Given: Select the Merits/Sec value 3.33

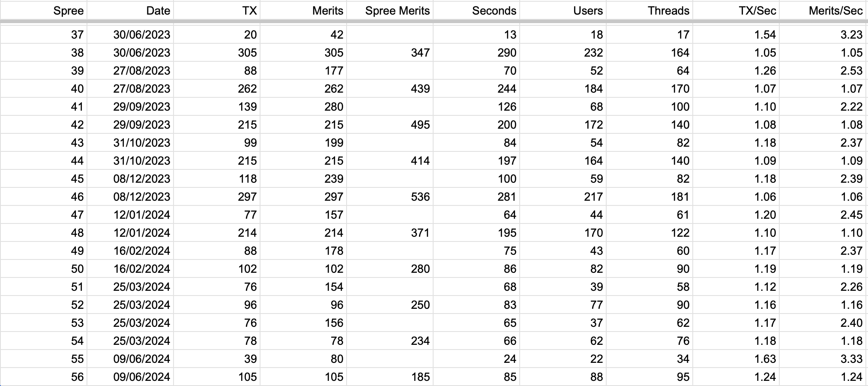Looking at the screenshot, I should [x=823, y=359].
